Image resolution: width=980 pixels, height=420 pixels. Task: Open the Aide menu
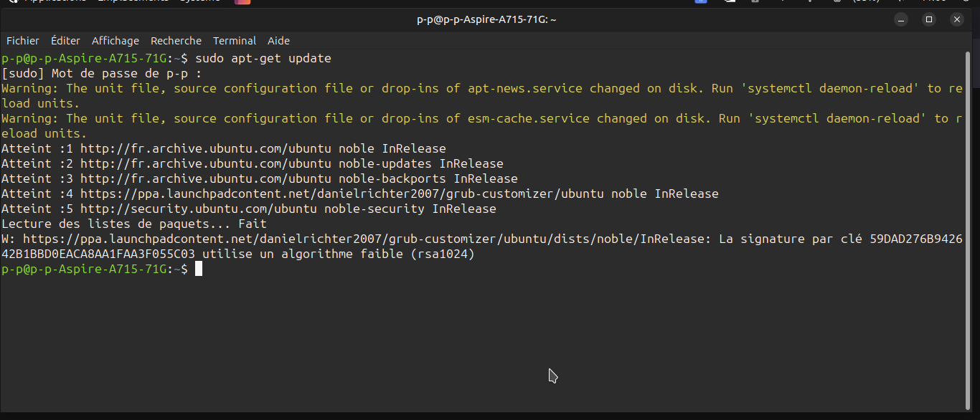278,41
